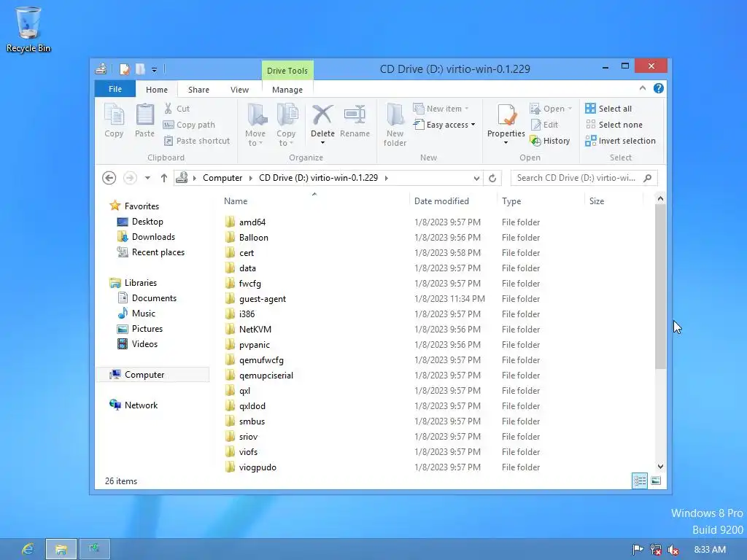Click Properties icon in Quick Access Toolbar
Image resolution: width=747 pixels, height=560 pixels.
coord(124,69)
